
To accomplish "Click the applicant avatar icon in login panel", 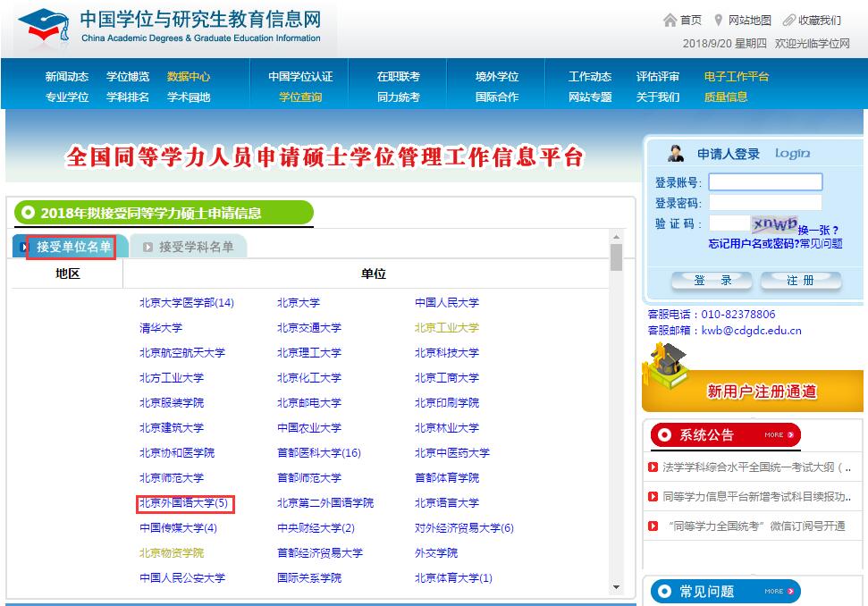I will tap(676, 152).
